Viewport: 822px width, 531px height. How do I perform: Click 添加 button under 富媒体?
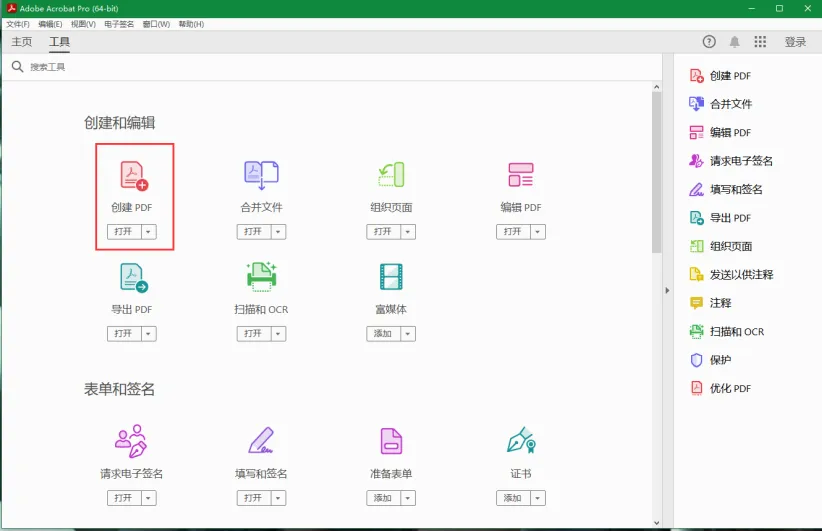(x=383, y=333)
